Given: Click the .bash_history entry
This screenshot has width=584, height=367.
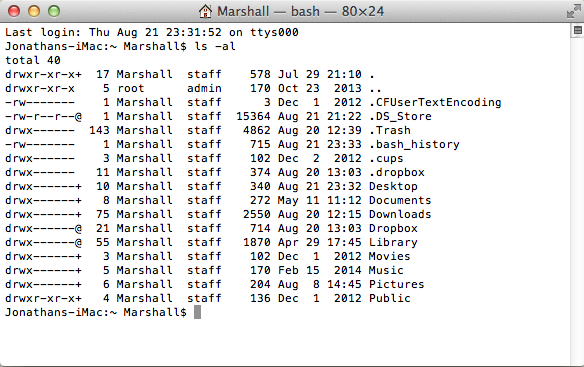Looking at the screenshot, I should point(415,144).
